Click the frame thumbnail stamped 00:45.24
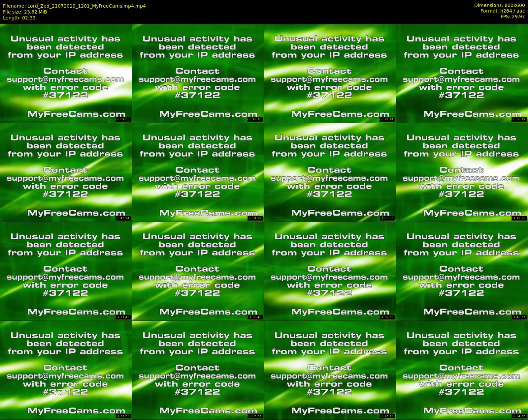Image resolution: width=528 pixels, height=420 pixels. (66, 172)
